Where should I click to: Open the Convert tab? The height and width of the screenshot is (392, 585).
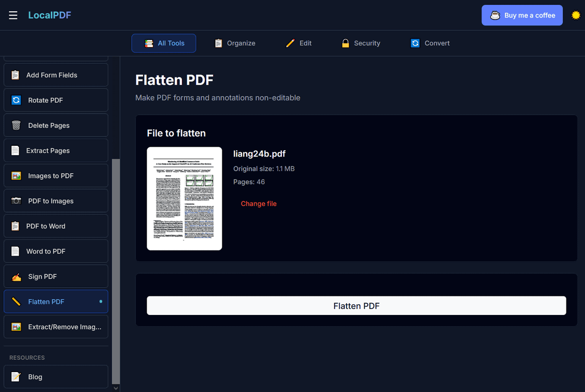[x=430, y=43]
